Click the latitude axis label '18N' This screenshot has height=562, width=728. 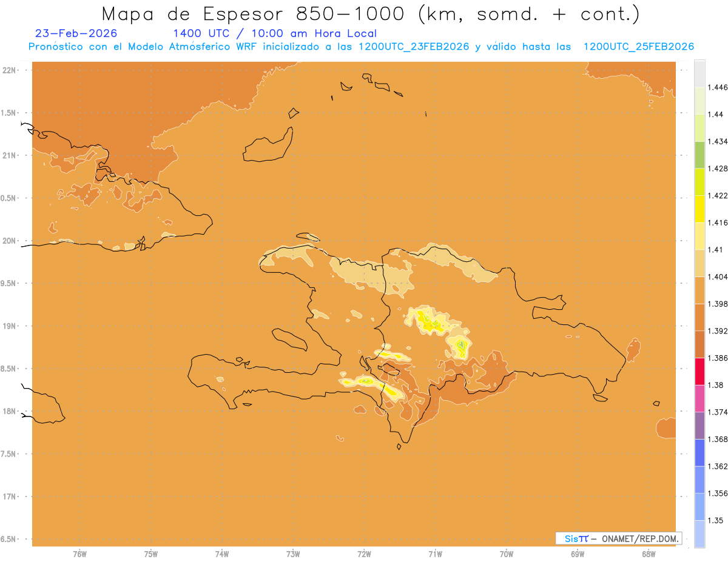pos(9,411)
